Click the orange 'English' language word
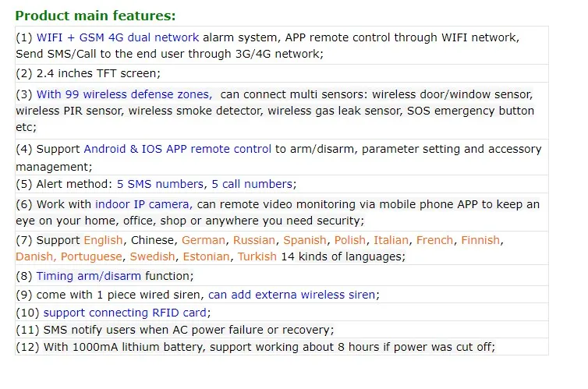588x389 pixels. coord(103,240)
